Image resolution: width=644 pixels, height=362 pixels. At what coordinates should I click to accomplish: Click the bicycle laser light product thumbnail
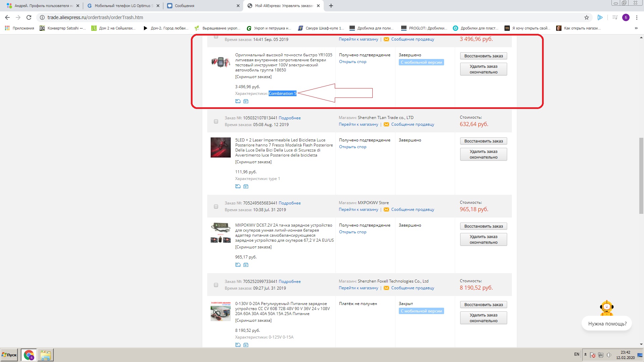(220, 147)
